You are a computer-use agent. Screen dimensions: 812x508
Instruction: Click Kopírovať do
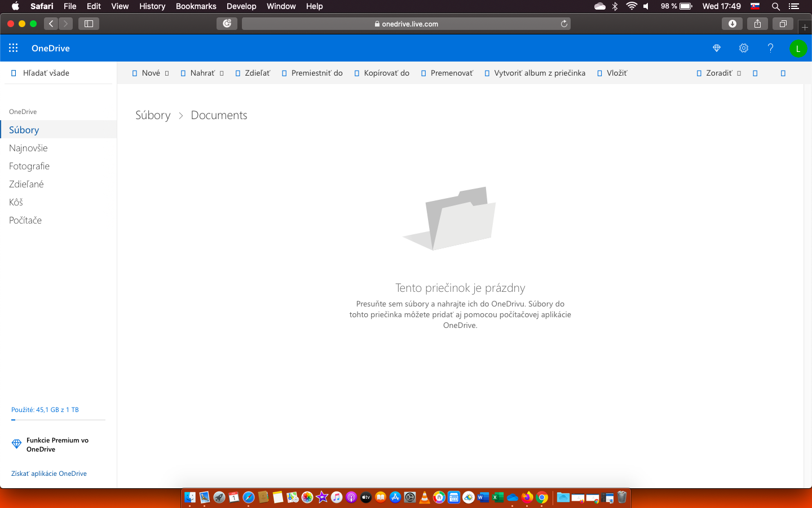click(x=382, y=73)
